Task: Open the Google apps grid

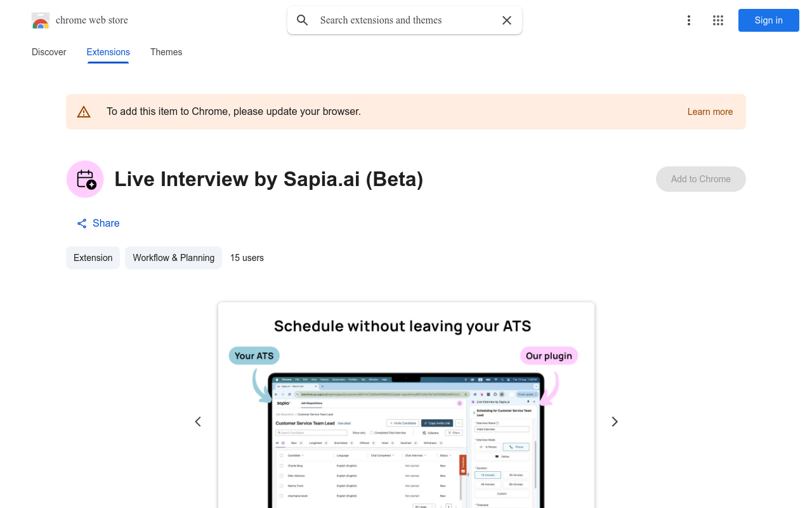Action: pyautogui.click(x=718, y=20)
